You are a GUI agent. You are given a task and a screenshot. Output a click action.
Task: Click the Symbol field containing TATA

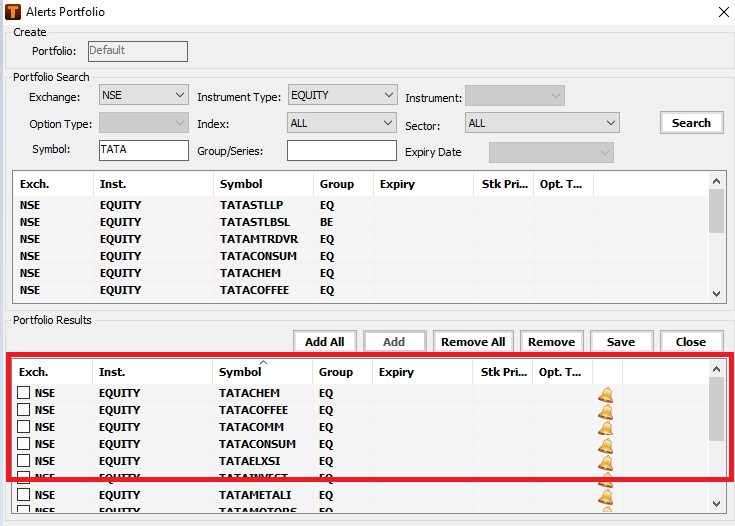click(143, 150)
